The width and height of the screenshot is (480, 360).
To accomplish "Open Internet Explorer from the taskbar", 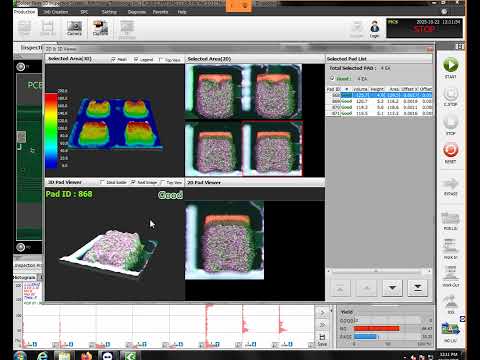I will pos(43,356).
